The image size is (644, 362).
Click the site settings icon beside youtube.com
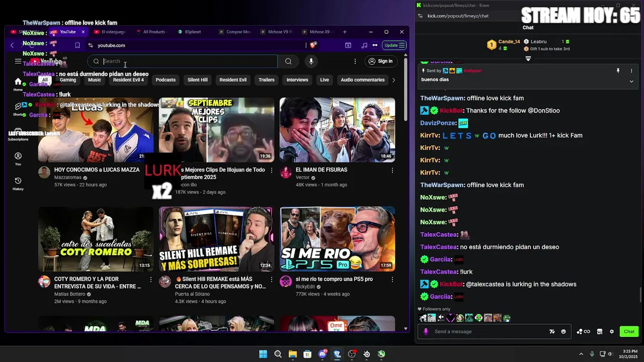pyautogui.click(x=91, y=45)
